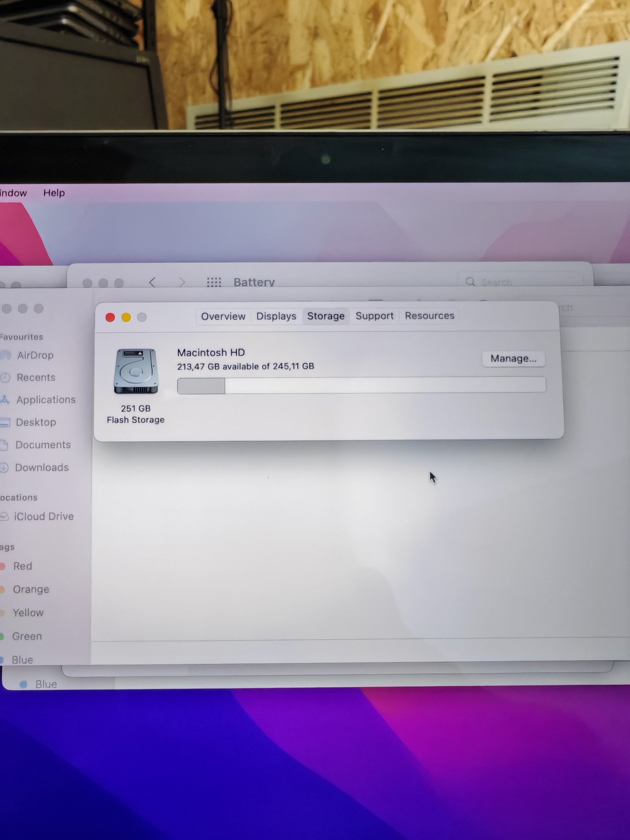Show all preferences grid icon
The width and height of the screenshot is (630, 840).
[x=214, y=282]
